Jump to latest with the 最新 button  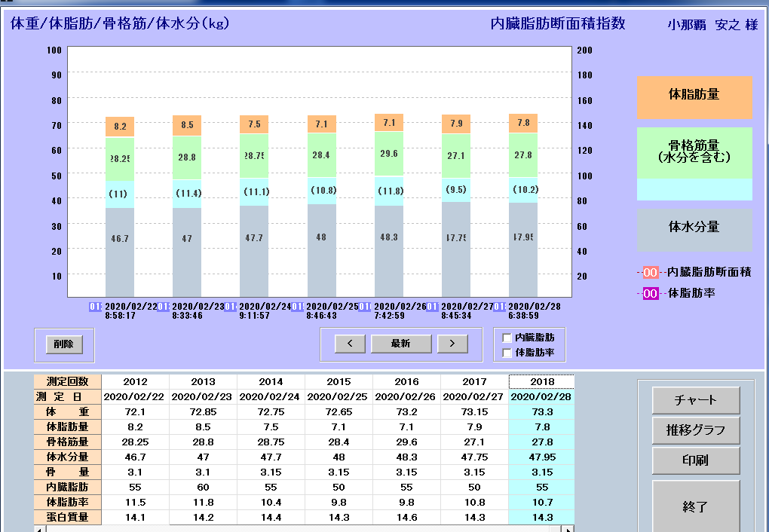tap(400, 344)
